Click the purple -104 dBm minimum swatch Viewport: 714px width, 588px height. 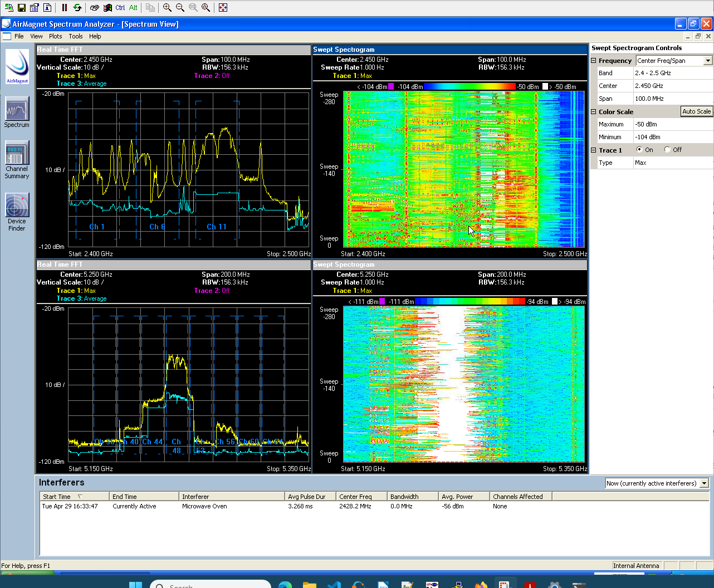391,86
